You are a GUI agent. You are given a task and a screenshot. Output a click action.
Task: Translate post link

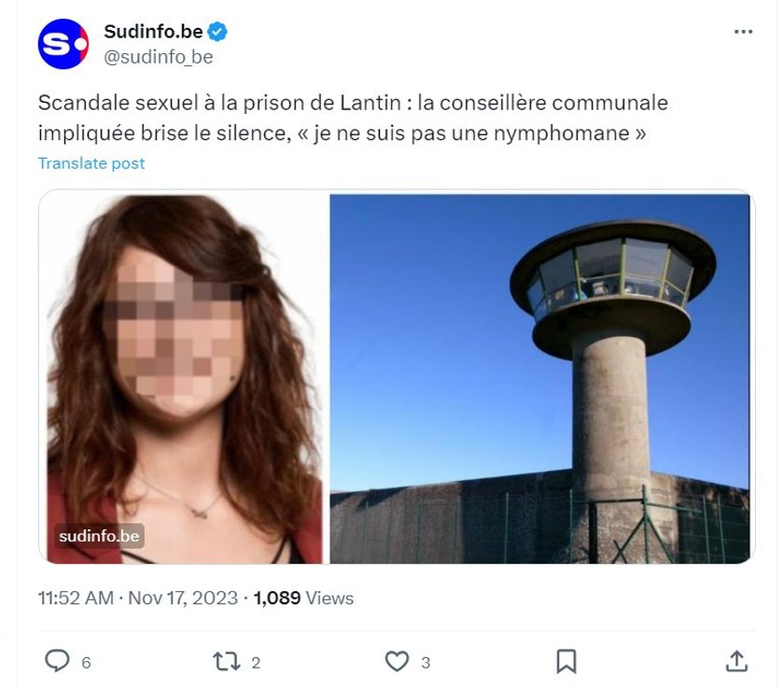[91, 163]
